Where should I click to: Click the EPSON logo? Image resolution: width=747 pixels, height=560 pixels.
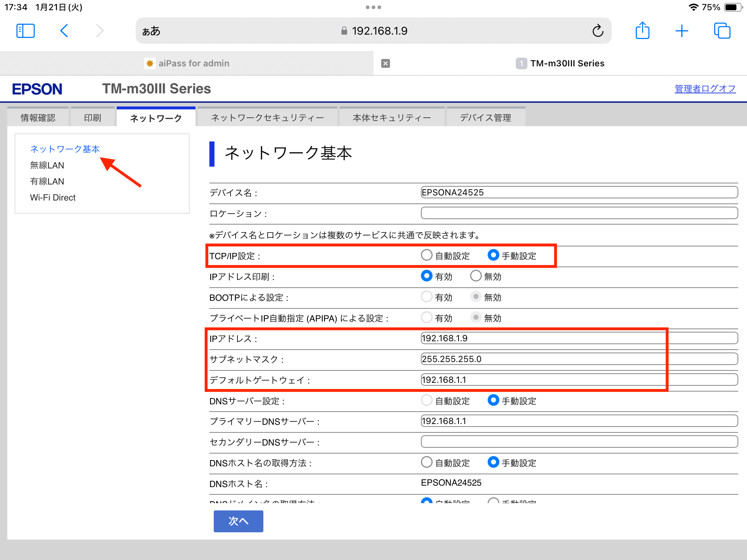tap(37, 89)
